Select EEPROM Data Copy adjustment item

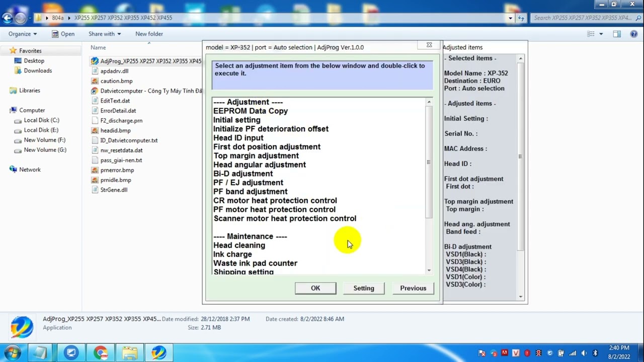251,111
